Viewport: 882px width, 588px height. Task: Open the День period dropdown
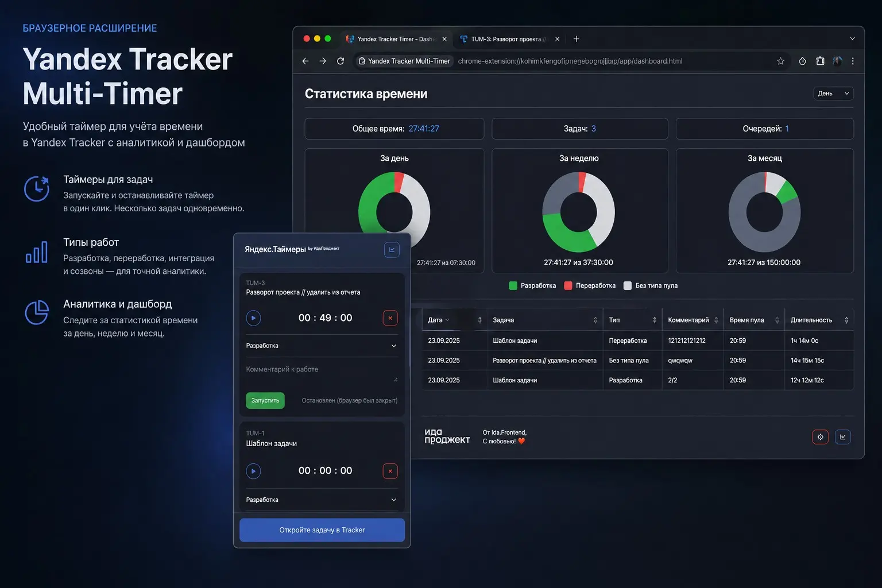pos(833,94)
